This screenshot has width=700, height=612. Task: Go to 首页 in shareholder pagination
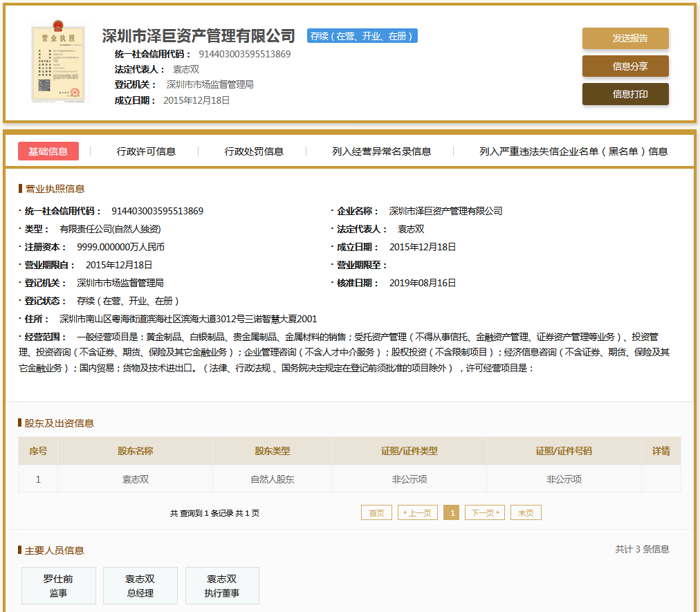pyautogui.click(x=376, y=512)
